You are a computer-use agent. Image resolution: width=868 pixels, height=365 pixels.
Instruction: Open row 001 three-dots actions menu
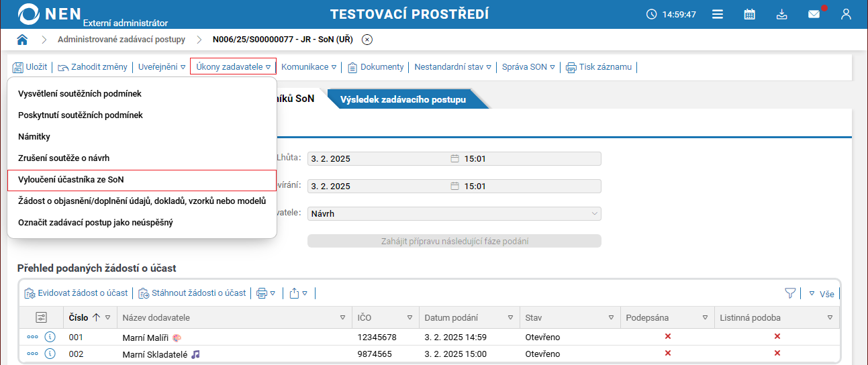(32, 337)
